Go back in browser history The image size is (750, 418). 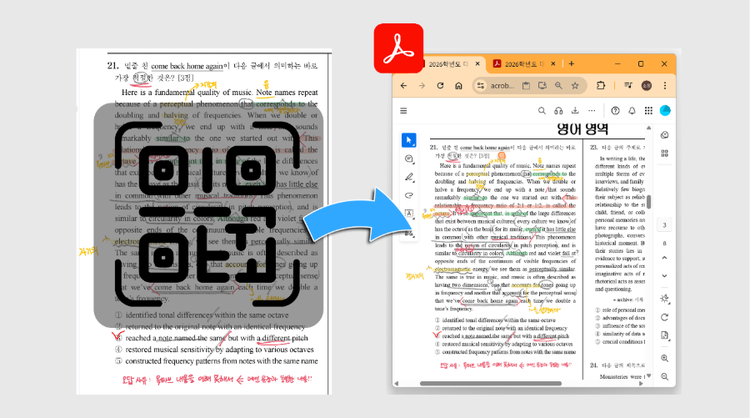[404, 86]
